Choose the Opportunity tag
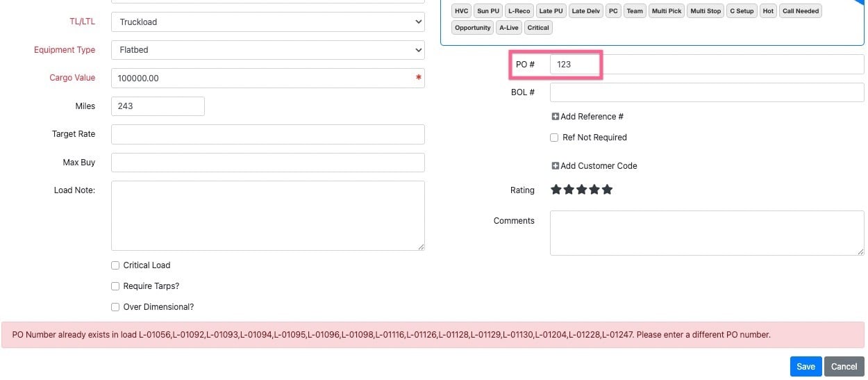This screenshot has width=868, height=380. click(473, 28)
